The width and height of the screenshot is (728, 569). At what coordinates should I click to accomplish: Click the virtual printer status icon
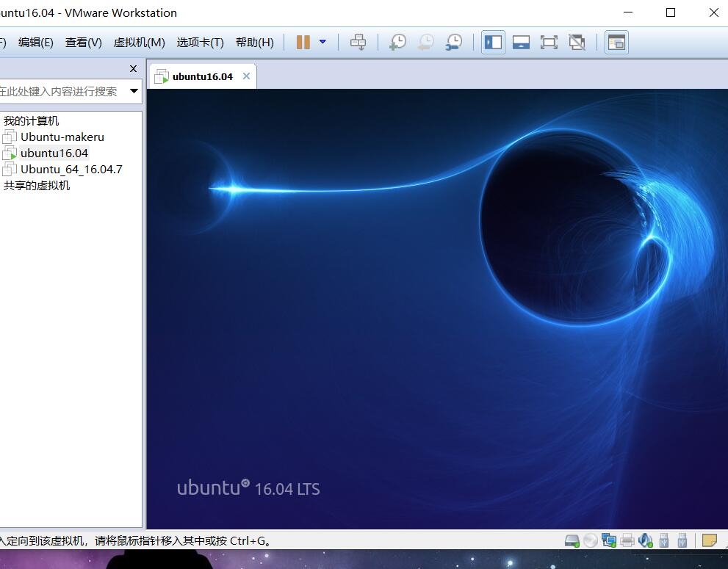point(627,540)
